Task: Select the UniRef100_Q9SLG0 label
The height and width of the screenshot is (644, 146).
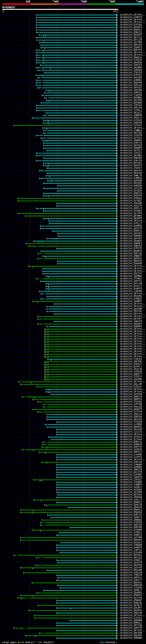Action: click(131, 85)
